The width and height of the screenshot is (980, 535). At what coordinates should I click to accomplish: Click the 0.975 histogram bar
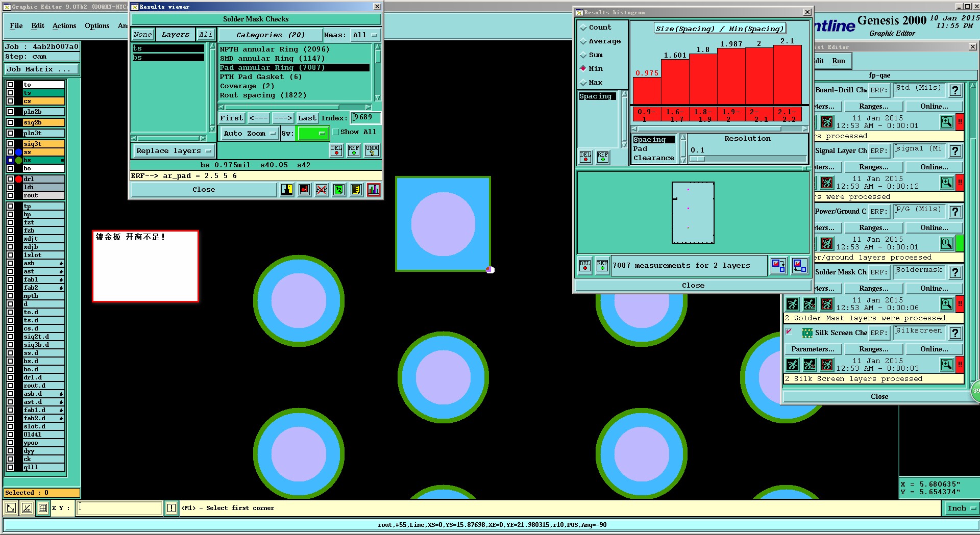pyautogui.click(x=647, y=91)
